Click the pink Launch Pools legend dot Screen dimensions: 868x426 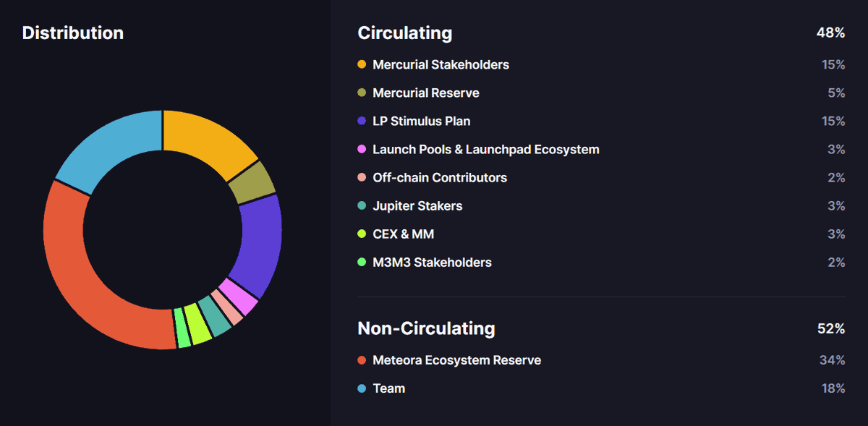coord(362,150)
